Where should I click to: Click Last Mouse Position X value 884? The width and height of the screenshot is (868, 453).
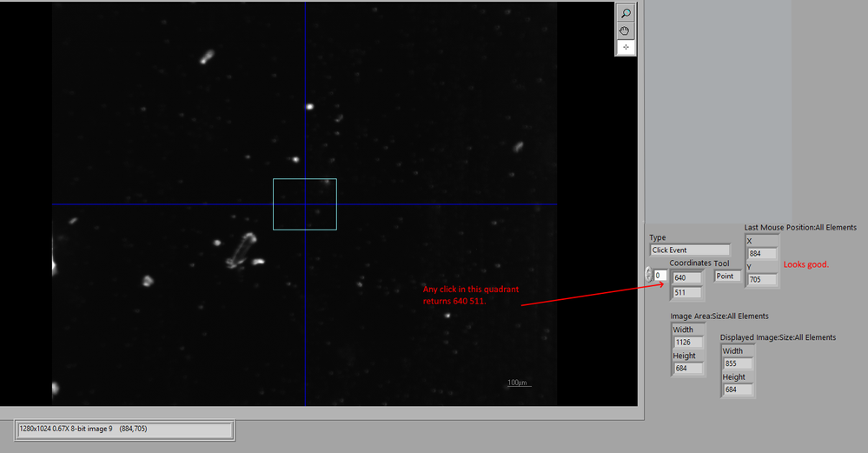(762, 254)
